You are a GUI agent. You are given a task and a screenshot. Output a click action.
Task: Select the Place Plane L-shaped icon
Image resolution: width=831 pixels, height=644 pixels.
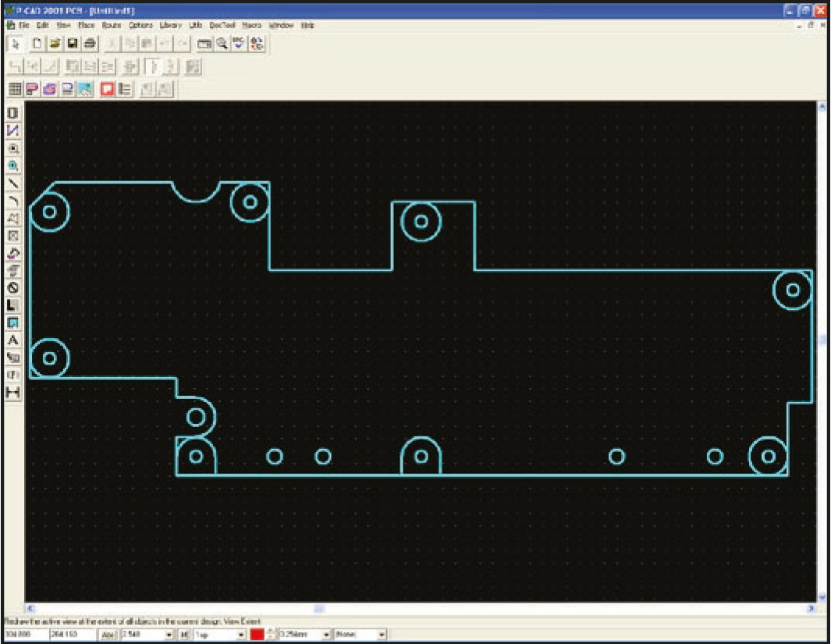[x=13, y=305]
